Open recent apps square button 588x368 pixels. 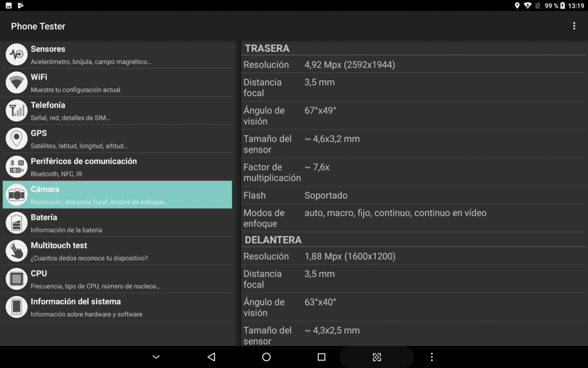tap(321, 357)
